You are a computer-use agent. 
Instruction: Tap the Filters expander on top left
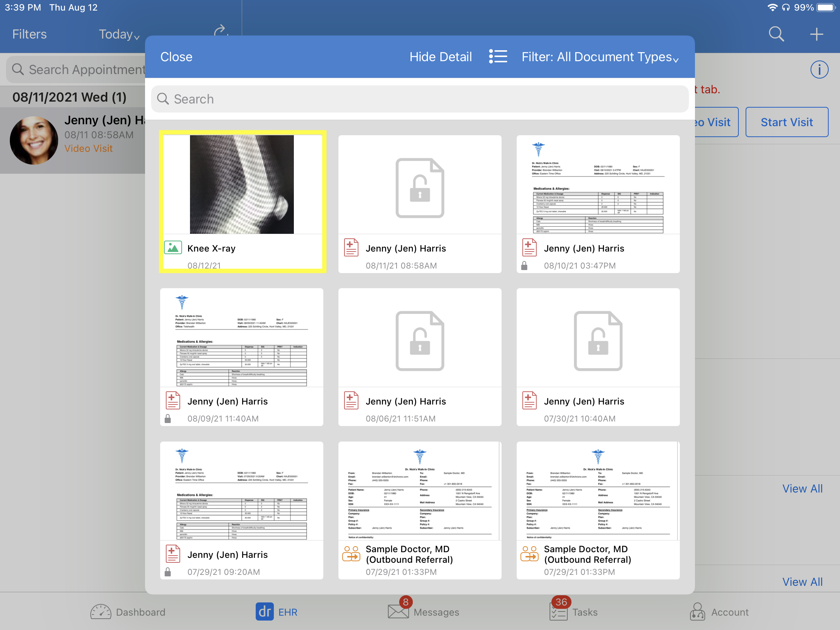point(29,34)
